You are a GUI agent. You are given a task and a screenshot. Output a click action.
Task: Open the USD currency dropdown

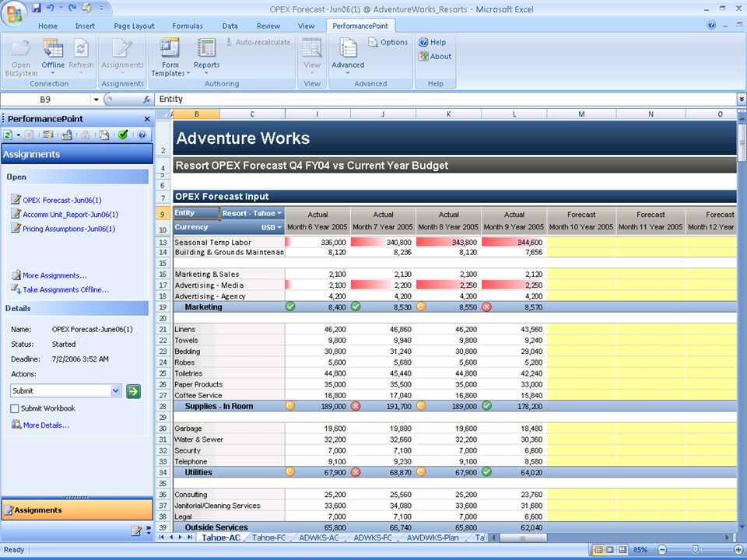(x=279, y=228)
